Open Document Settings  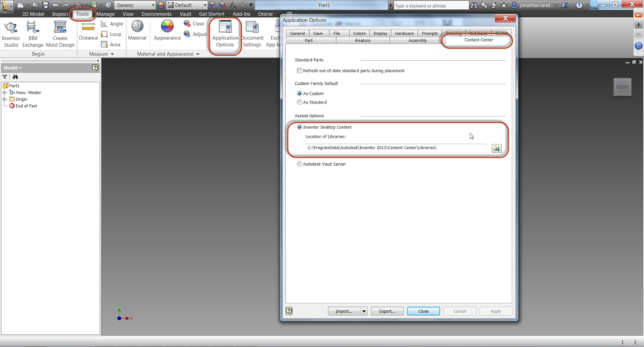(252, 34)
